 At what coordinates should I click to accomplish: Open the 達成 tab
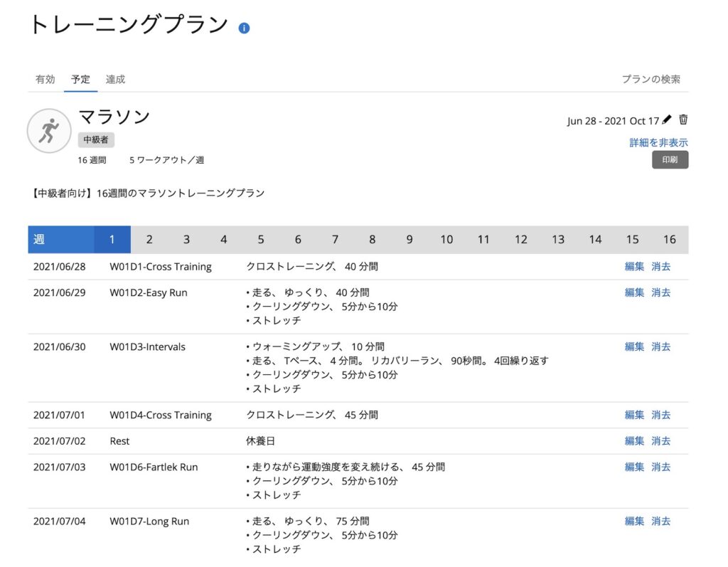coord(115,80)
